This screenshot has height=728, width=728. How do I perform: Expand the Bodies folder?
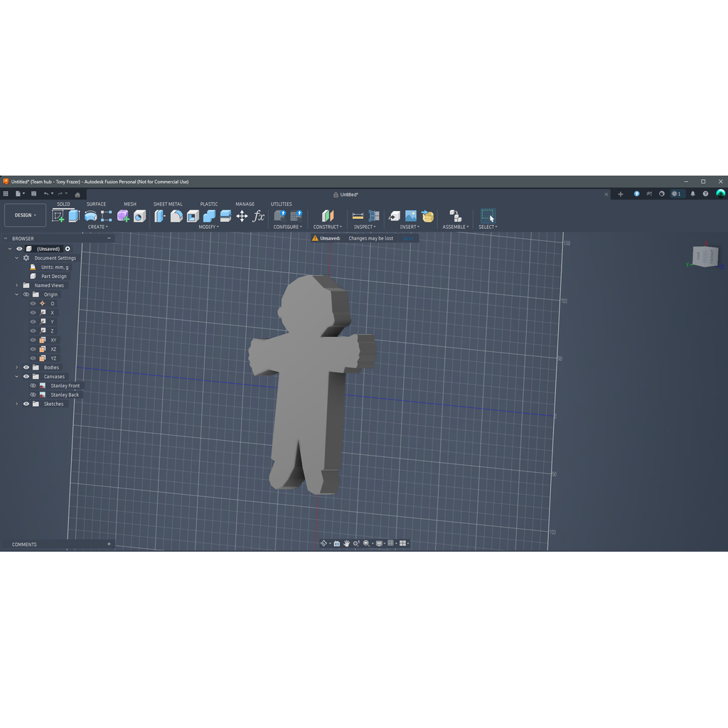tap(17, 368)
